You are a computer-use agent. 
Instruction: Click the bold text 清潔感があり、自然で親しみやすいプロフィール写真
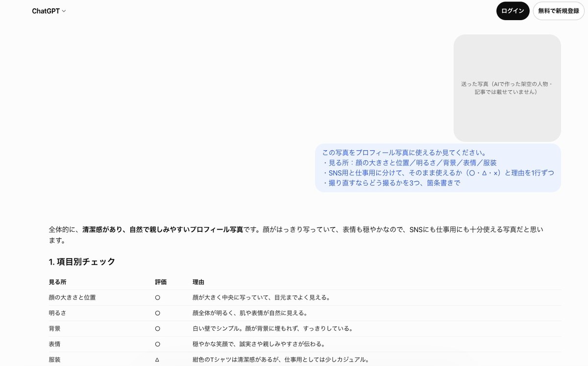click(163, 229)
